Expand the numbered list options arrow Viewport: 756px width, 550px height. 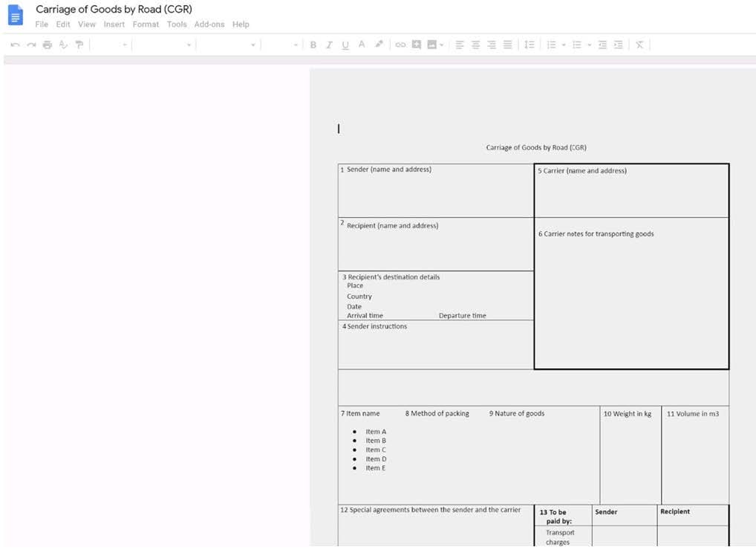coord(564,45)
